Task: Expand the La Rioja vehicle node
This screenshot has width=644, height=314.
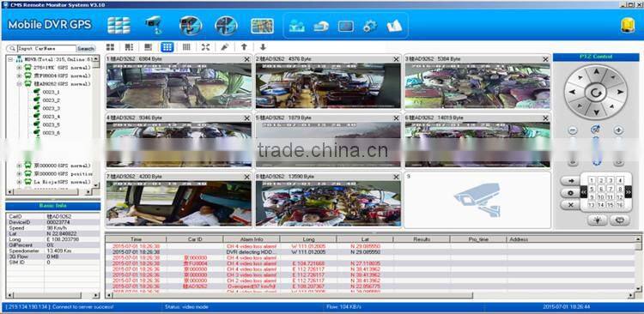Action: (19, 182)
